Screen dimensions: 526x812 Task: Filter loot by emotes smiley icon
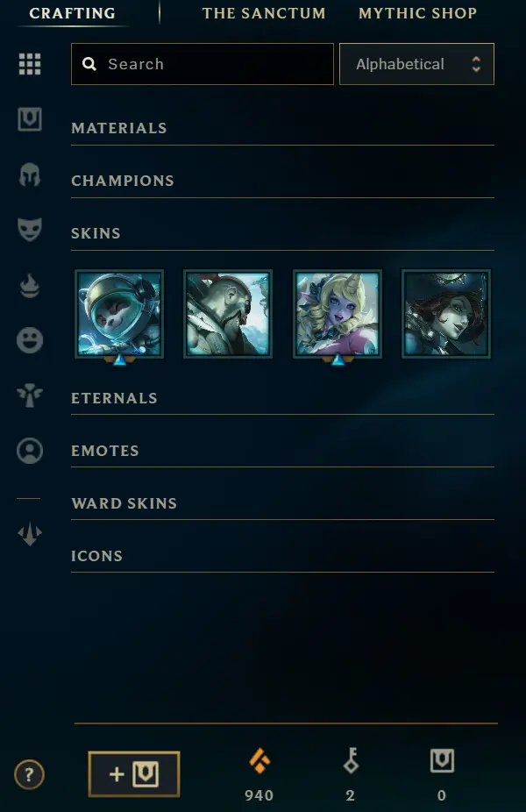coord(30,341)
